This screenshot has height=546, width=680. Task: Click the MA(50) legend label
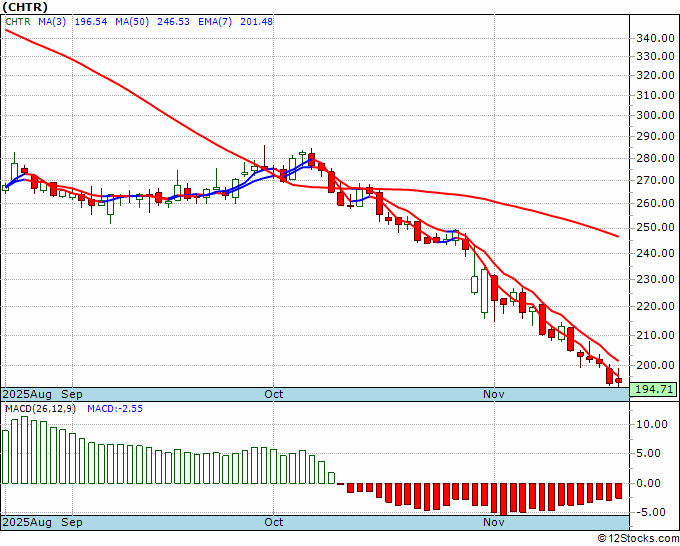pyautogui.click(x=132, y=22)
